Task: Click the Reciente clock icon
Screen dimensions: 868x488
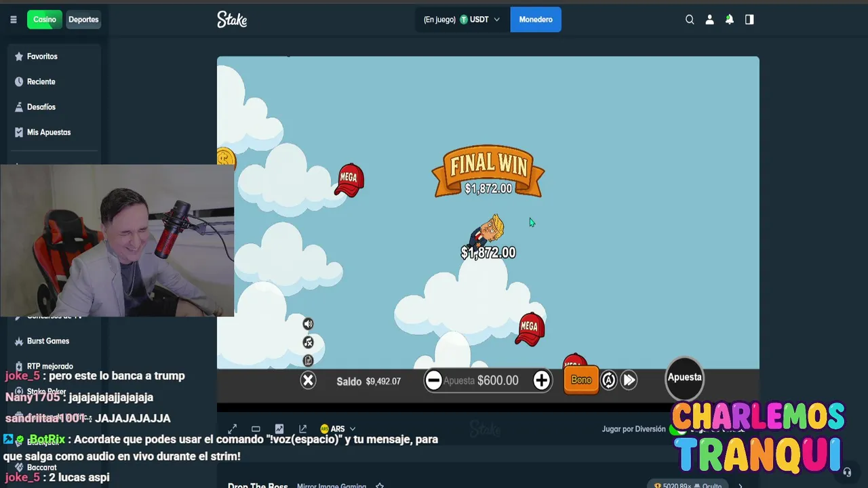Action: coord(19,81)
